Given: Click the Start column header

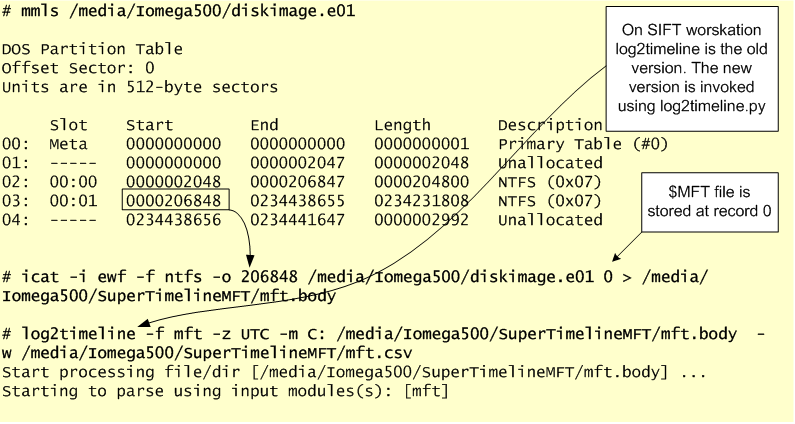Looking at the screenshot, I should (150, 125).
